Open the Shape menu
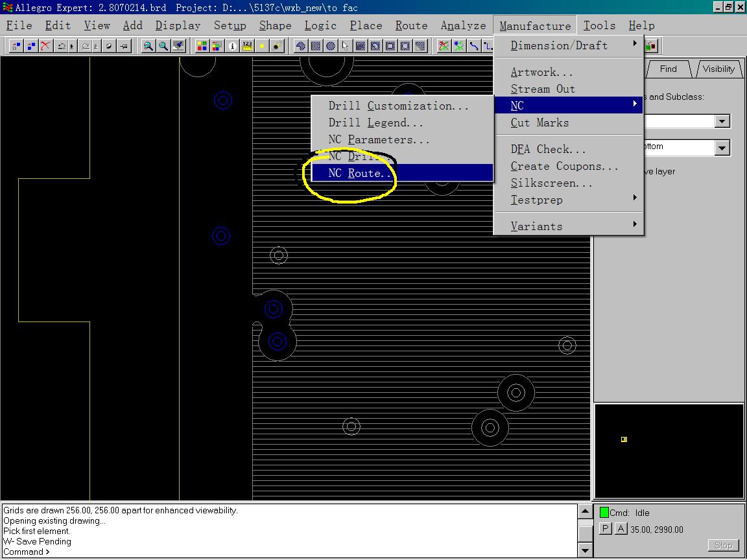Screen dimensions: 747x560 275,25
